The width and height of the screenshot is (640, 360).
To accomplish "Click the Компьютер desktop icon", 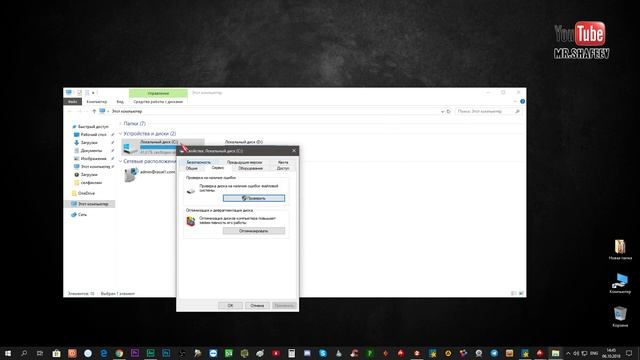I will click(x=620, y=283).
